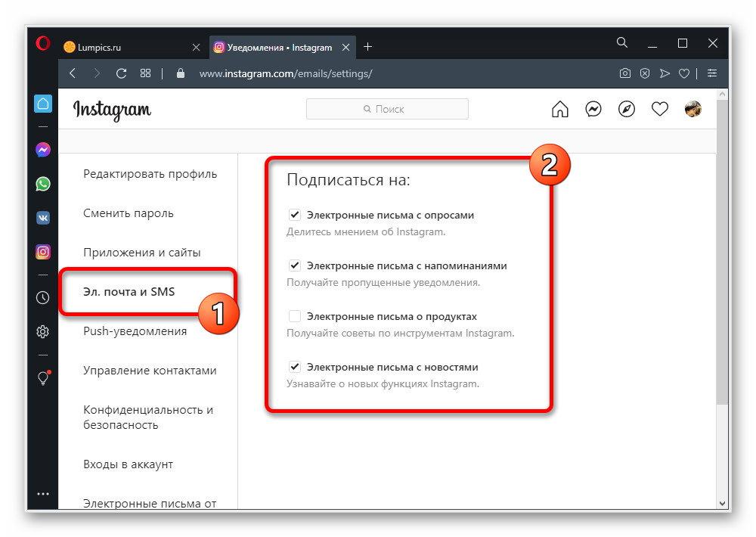Viewport: 756px width, 537px height.
Task: Click text Узнавайте о новых функциях Instagram.
Action: [x=383, y=383]
